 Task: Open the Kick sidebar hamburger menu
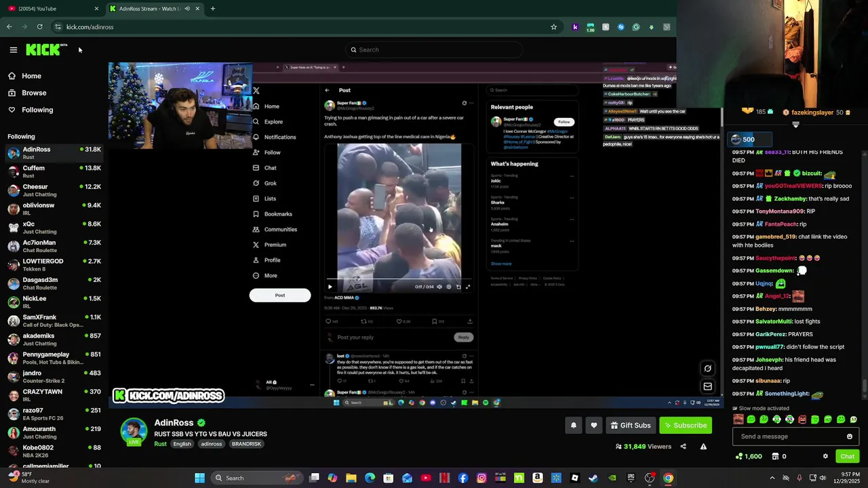13,49
